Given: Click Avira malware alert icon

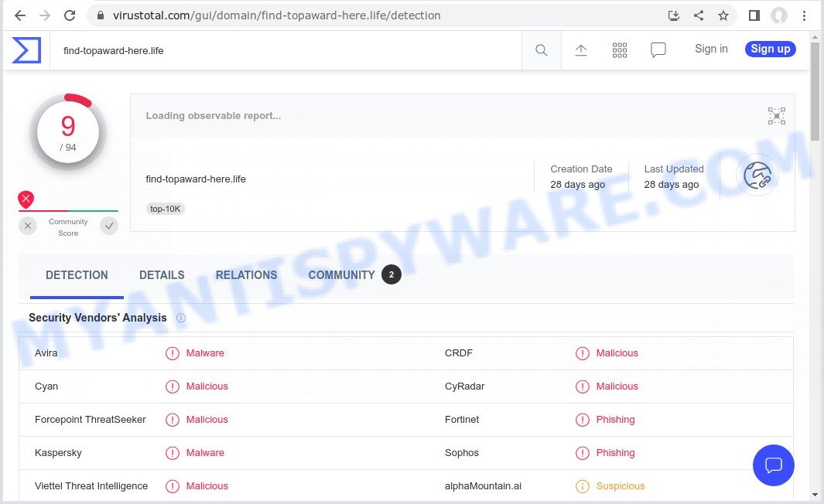Looking at the screenshot, I should pyautogui.click(x=173, y=353).
